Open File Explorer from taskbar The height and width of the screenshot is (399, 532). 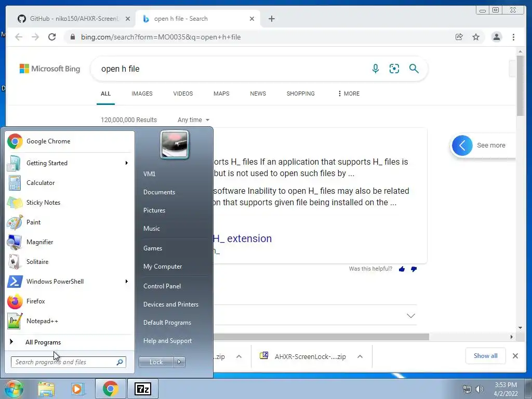[46, 389]
